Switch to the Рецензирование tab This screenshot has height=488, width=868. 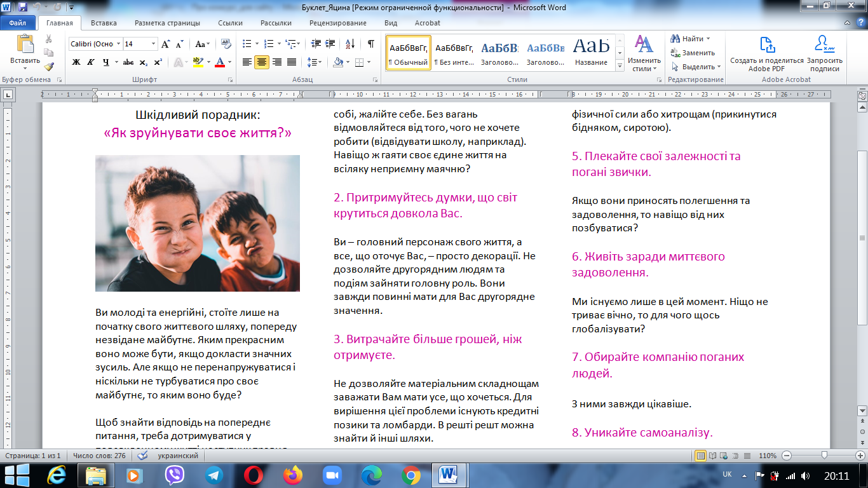click(x=337, y=23)
